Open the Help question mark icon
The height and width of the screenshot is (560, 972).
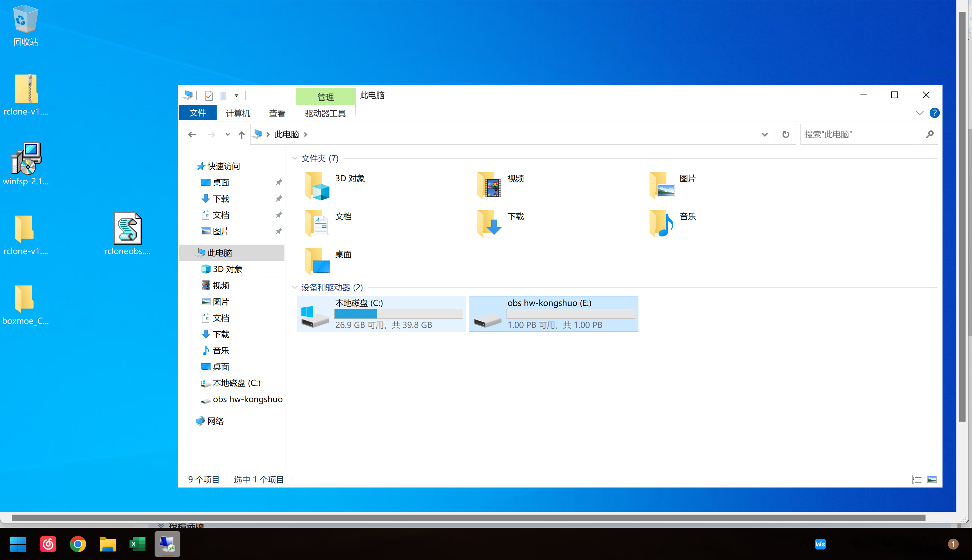(934, 113)
